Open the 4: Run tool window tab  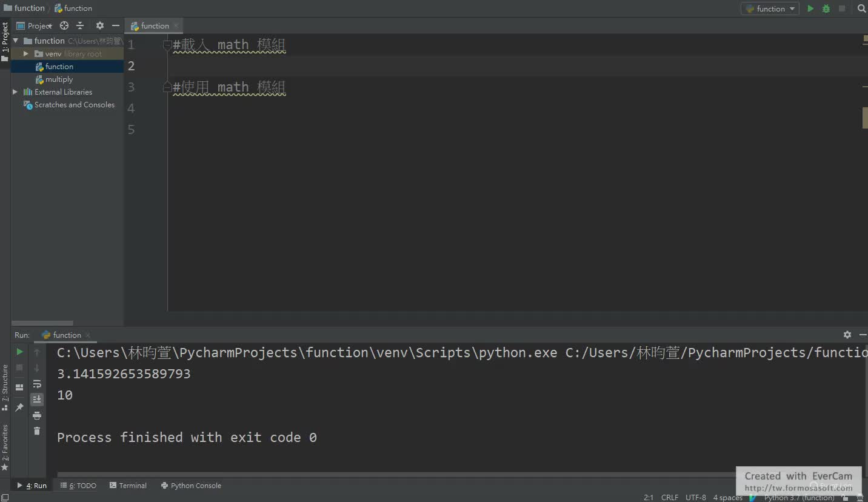(x=32, y=486)
